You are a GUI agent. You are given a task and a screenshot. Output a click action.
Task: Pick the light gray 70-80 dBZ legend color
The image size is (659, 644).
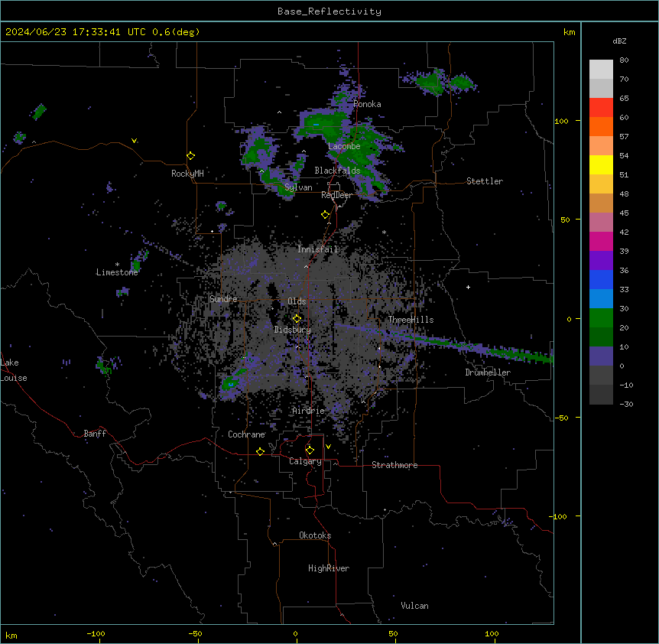tap(601, 70)
